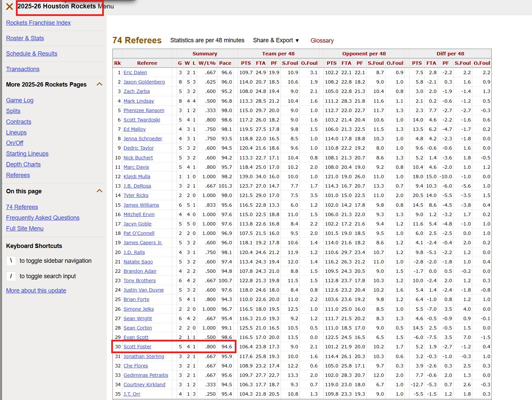Sort by W/L% column header

click(x=207, y=63)
